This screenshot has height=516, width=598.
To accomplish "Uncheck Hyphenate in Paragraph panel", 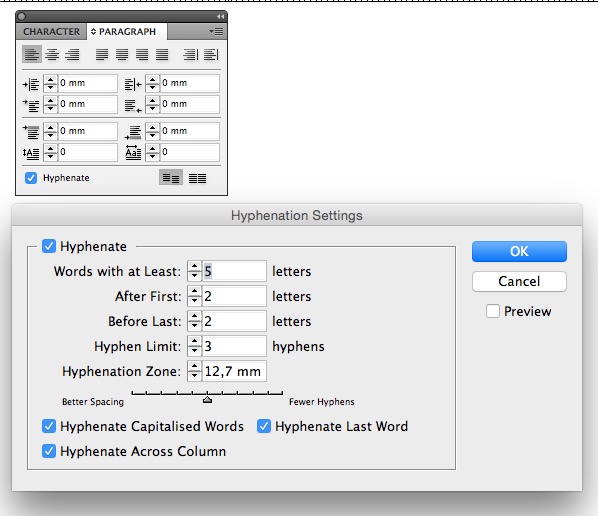I will coord(31,178).
